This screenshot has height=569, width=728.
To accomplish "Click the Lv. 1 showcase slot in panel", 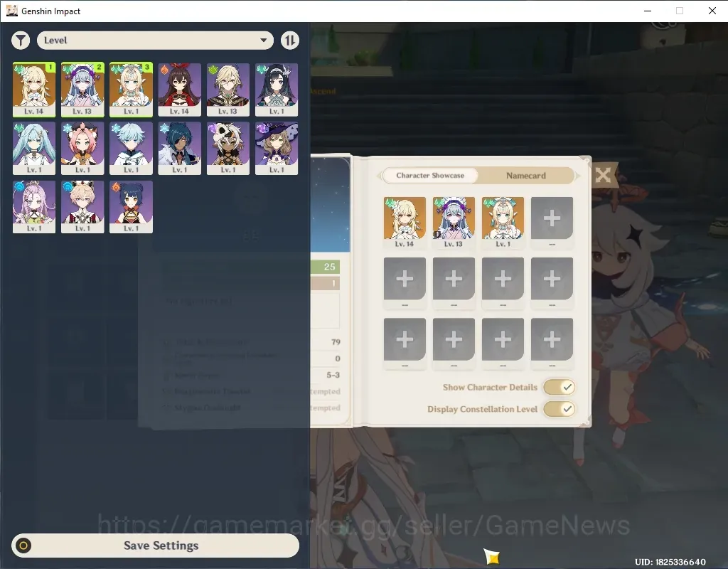I will tap(503, 222).
